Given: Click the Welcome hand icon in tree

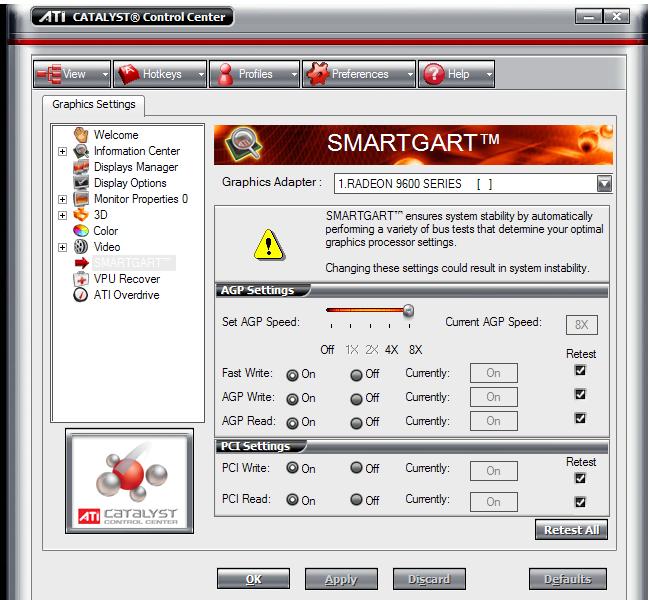Looking at the screenshot, I should click(x=81, y=135).
